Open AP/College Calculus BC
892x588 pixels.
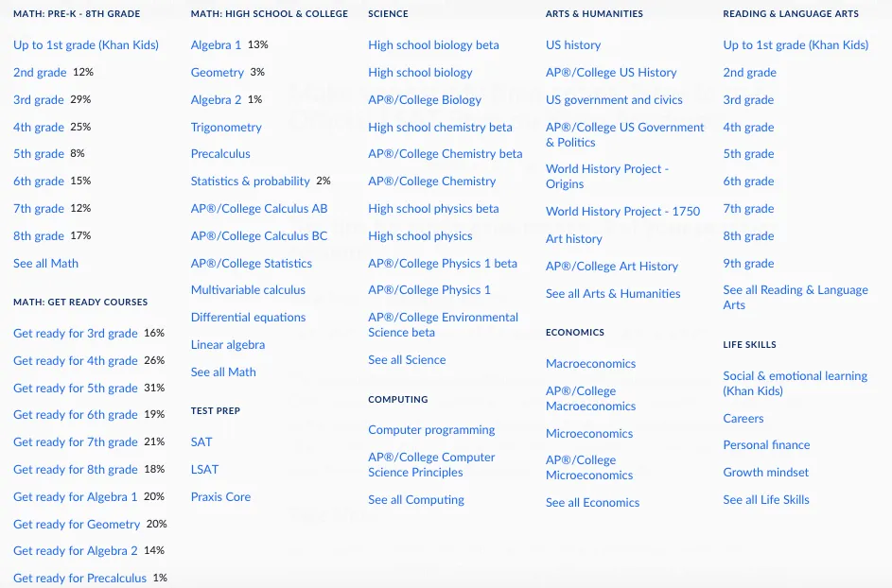click(x=259, y=235)
